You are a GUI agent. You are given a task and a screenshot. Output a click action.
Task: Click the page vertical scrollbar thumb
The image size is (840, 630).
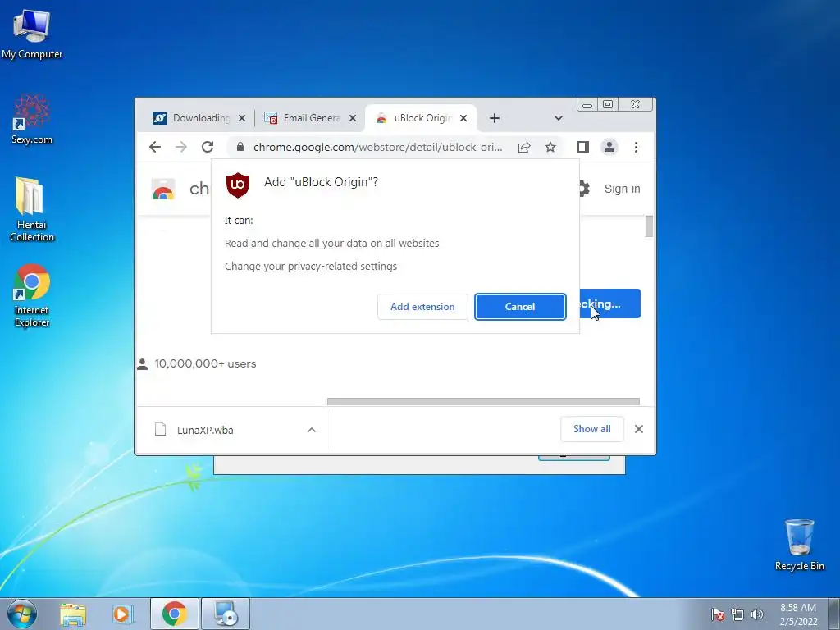click(x=649, y=226)
